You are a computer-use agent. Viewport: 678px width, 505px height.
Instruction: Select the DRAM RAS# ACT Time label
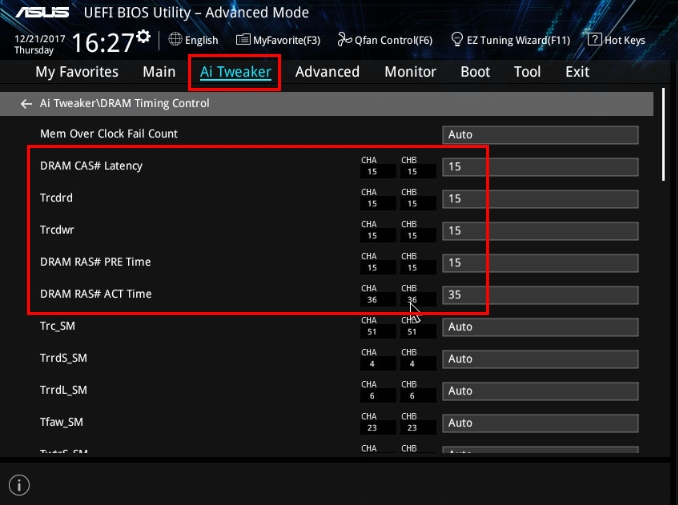coord(96,294)
